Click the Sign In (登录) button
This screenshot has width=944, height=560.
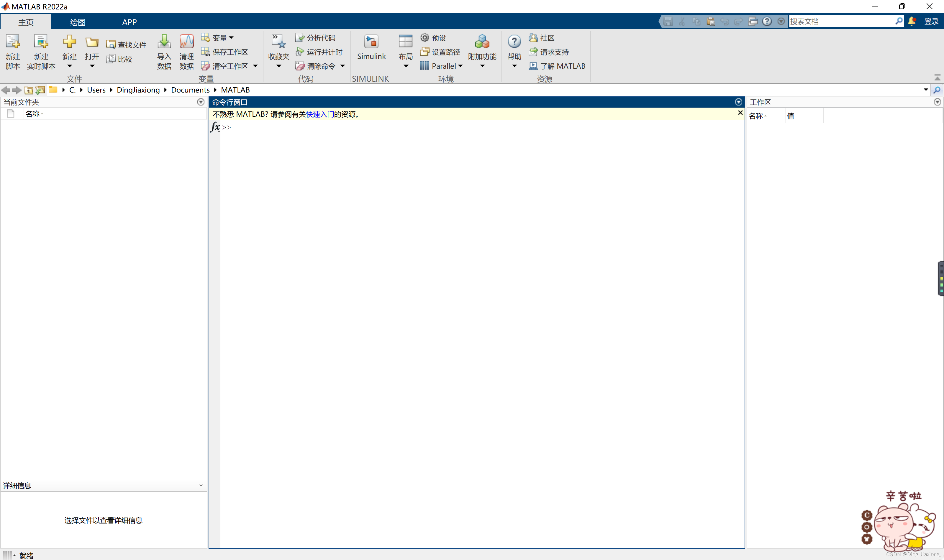tap(931, 22)
